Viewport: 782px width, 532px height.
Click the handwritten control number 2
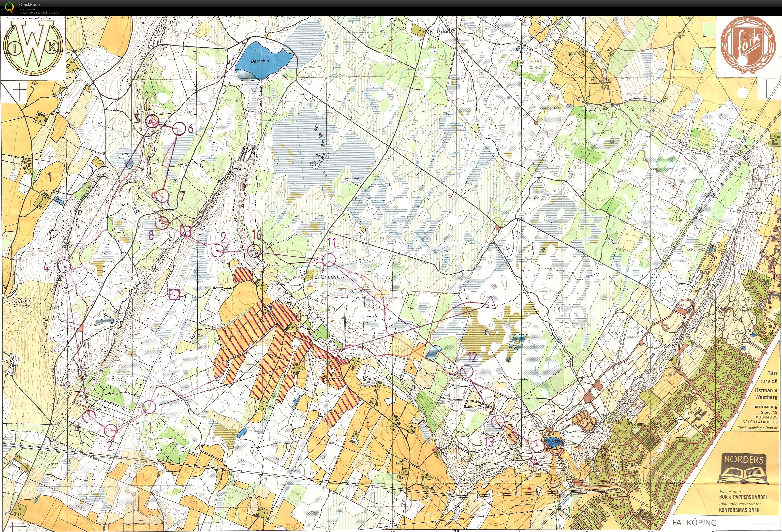[109, 446]
